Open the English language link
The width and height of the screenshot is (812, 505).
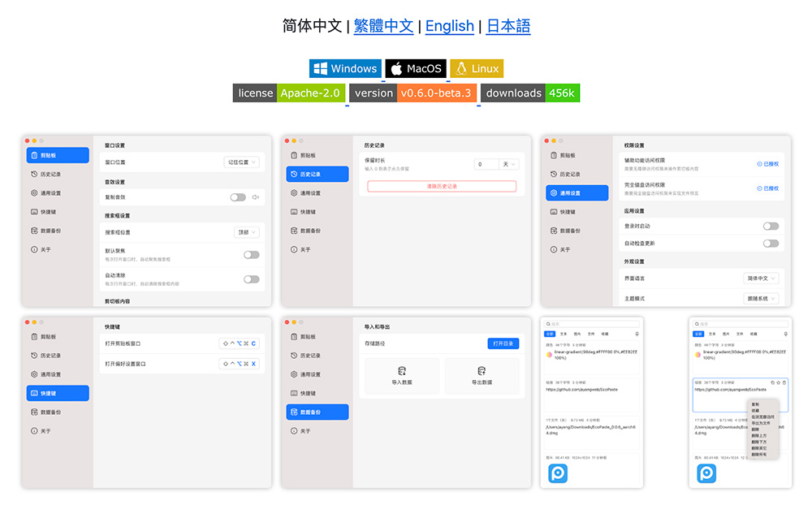pos(449,26)
